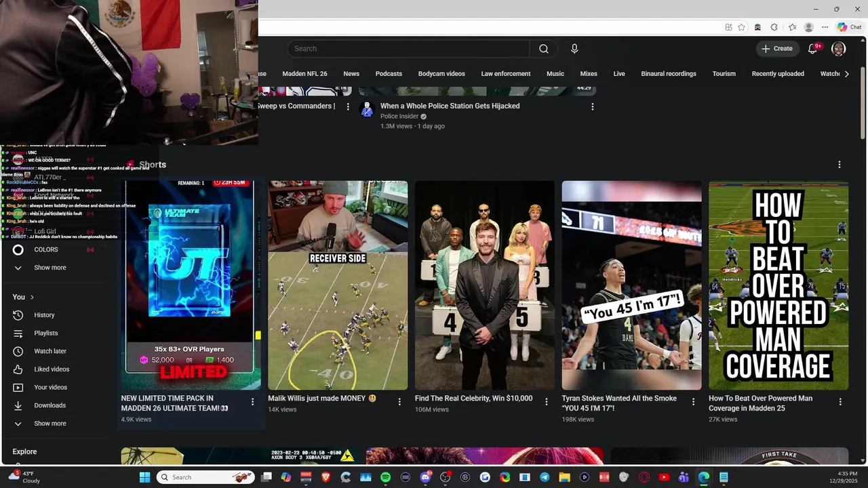Screen dimensions: 868x488
Task: Show more category chips with the right arrow
Action: coord(846,74)
